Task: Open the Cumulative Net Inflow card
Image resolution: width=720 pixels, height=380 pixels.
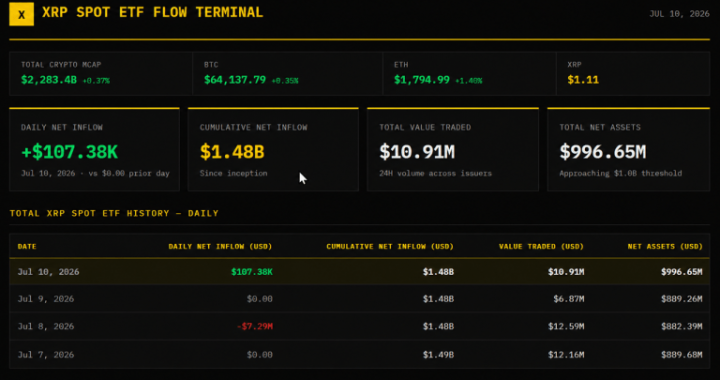Action: click(273, 150)
